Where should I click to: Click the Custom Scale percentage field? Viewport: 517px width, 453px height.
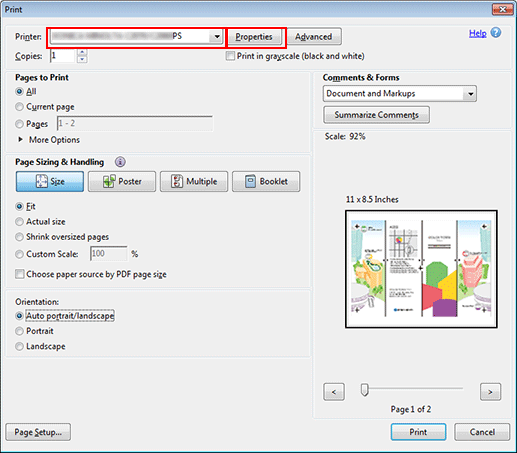109,254
